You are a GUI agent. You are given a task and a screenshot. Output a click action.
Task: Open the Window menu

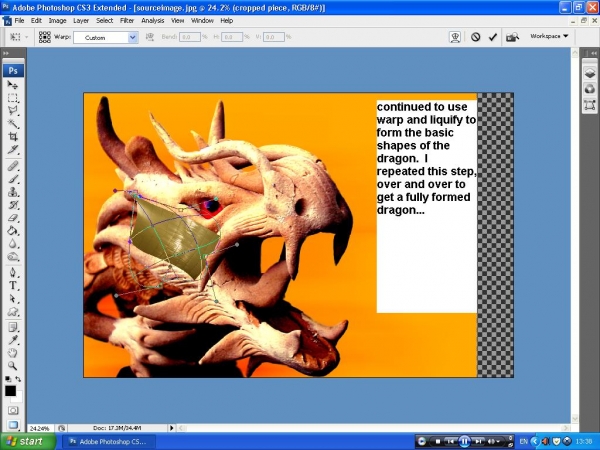click(x=202, y=21)
